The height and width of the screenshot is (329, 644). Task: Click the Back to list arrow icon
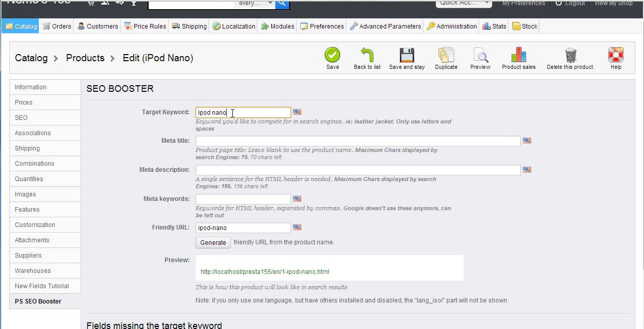pyautogui.click(x=367, y=55)
